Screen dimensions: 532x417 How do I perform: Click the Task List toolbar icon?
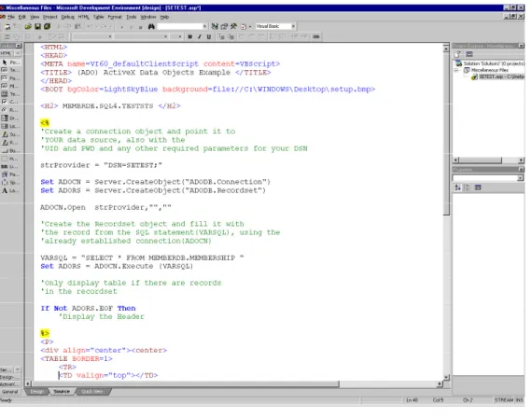(x=244, y=26)
